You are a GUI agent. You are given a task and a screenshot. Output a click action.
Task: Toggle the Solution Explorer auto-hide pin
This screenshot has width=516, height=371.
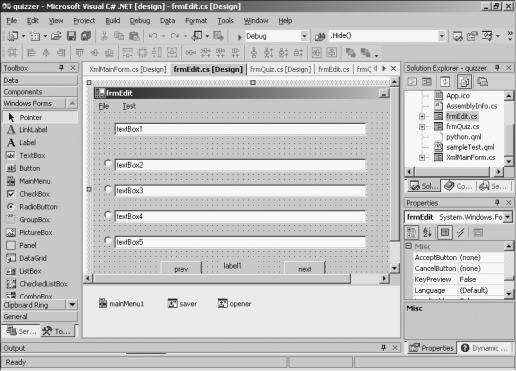pos(497,68)
